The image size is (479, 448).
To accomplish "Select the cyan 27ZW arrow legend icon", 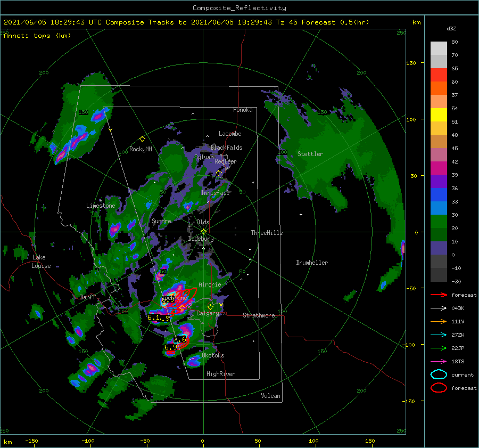I will tap(439, 335).
